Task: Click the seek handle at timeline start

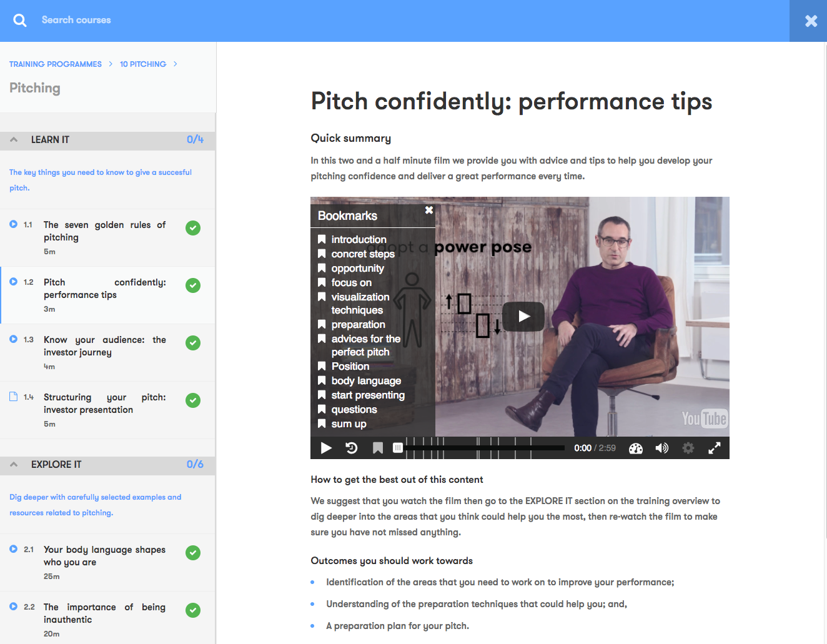Action: pyautogui.click(x=398, y=448)
